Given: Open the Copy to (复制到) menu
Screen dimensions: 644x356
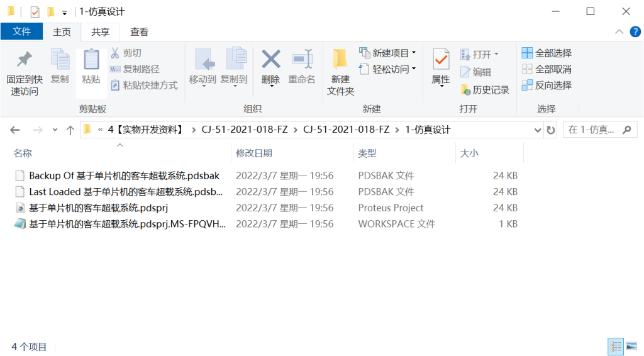Looking at the screenshot, I should coord(234,68).
